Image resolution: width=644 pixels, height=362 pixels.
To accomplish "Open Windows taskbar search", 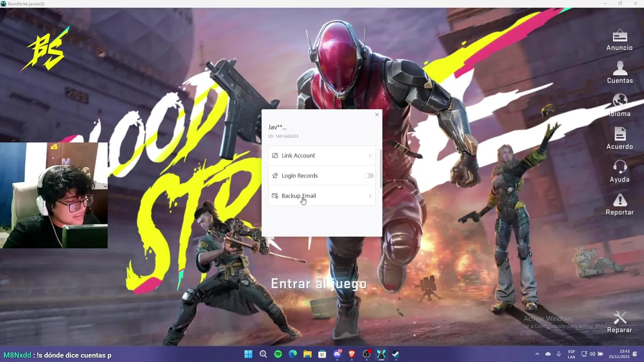I will click(x=263, y=354).
